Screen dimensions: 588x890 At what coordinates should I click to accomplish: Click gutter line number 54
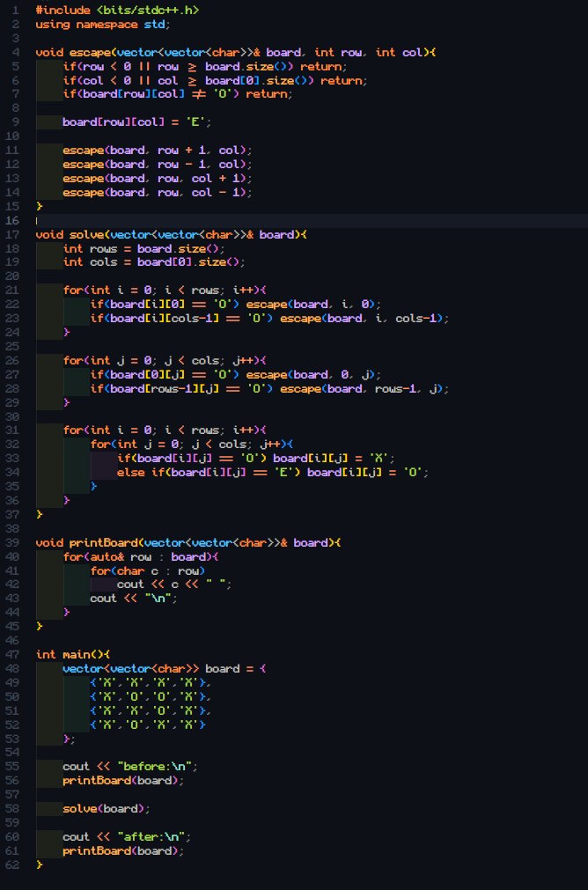click(x=12, y=753)
